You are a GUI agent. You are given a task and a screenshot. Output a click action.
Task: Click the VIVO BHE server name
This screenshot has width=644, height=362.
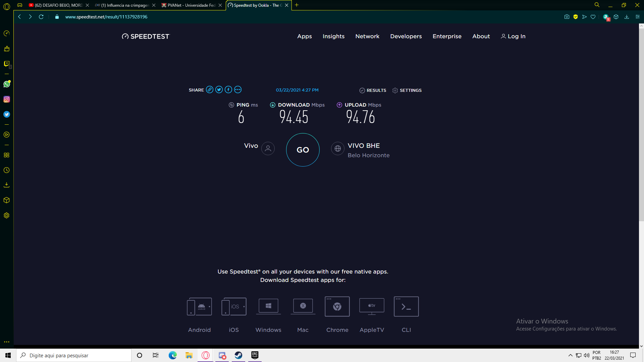pyautogui.click(x=364, y=145)
